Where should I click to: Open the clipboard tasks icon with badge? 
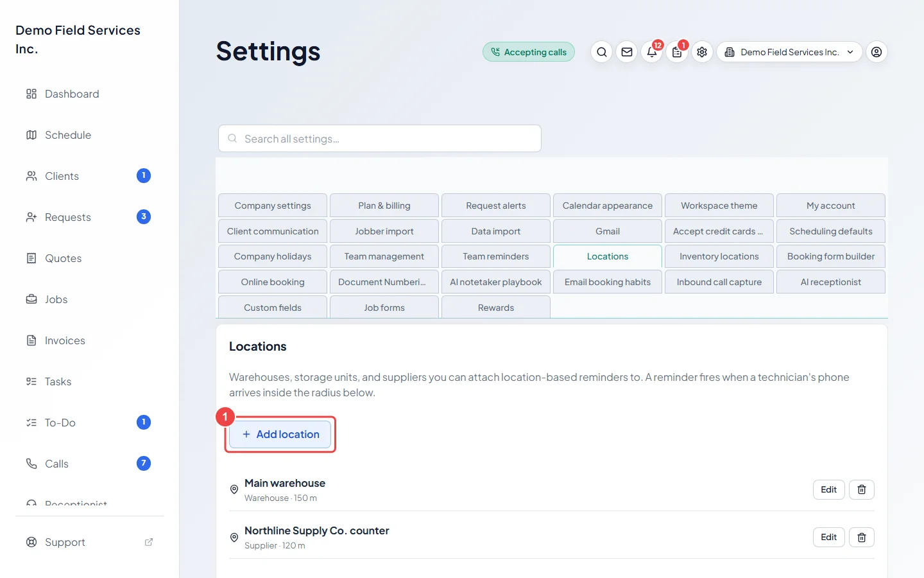(x=677, y=52)
